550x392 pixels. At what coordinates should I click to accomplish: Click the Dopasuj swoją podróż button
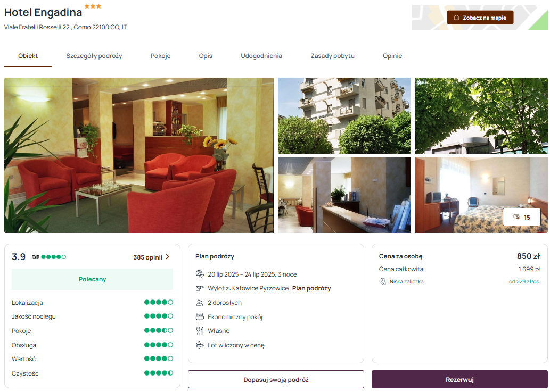(276, 379)
